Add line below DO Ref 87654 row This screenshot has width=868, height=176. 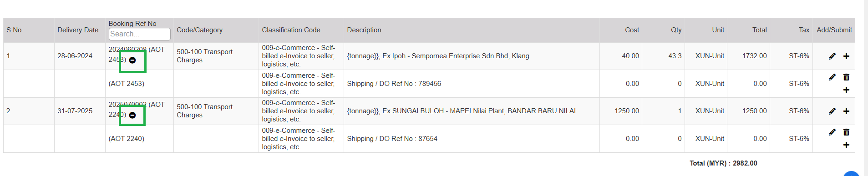846,145
